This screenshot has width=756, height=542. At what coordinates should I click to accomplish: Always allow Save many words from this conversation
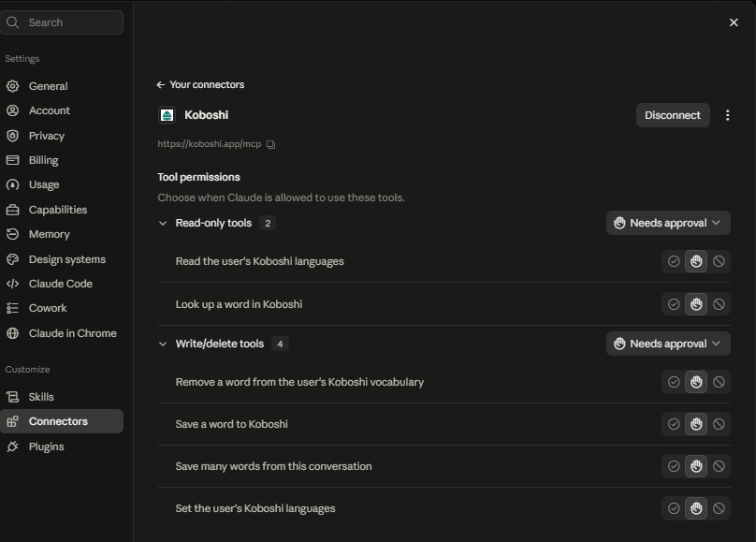point(674,466)
